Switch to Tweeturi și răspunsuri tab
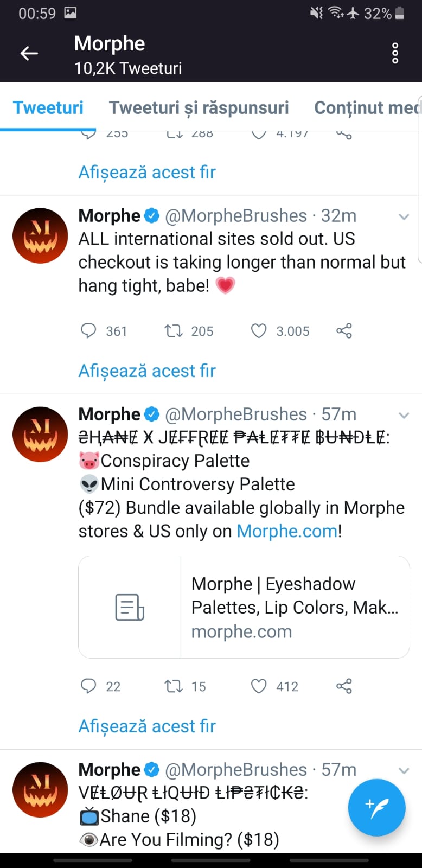Screen dimensions: 422x868 (199, 107)
